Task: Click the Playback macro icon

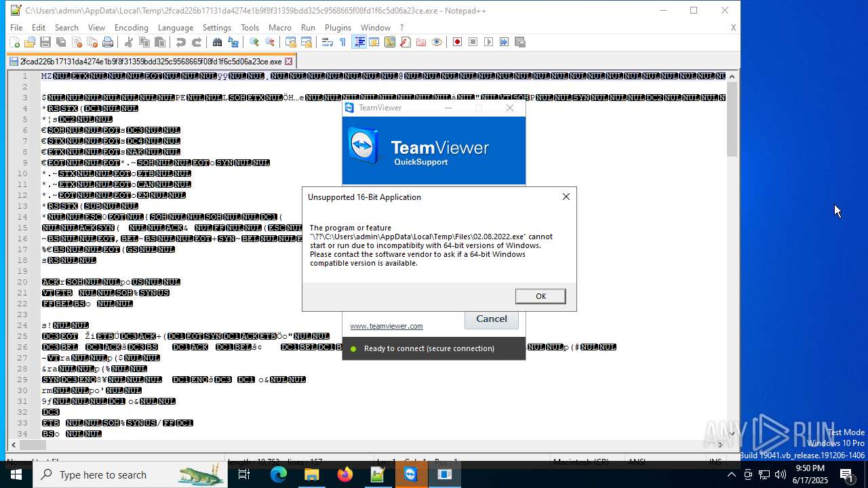Action: coord(488,42)
